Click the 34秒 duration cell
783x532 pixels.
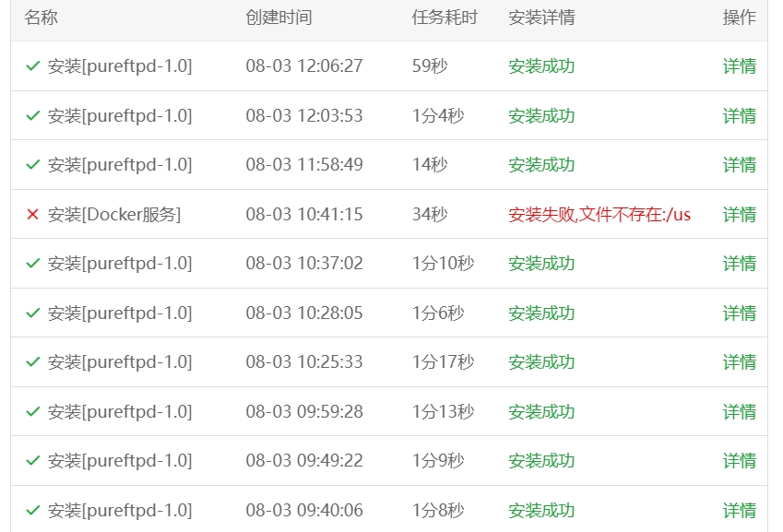430,215
